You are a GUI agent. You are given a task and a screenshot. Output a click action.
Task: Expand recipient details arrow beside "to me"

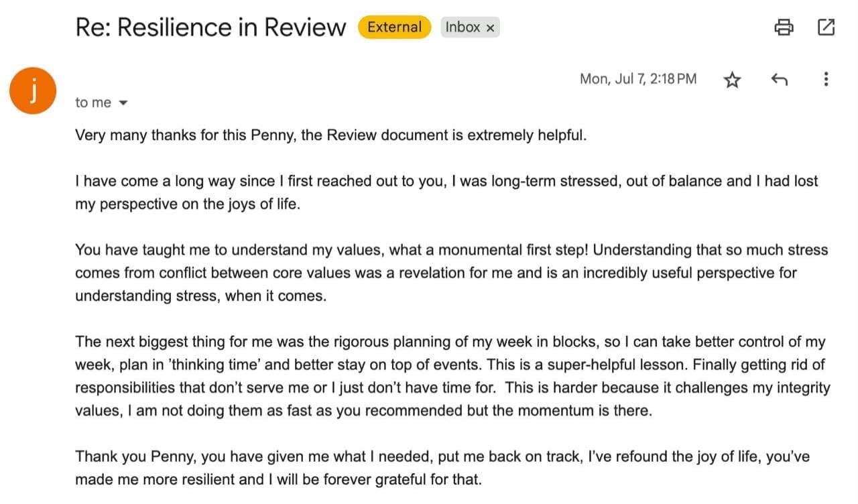[123, 103]
